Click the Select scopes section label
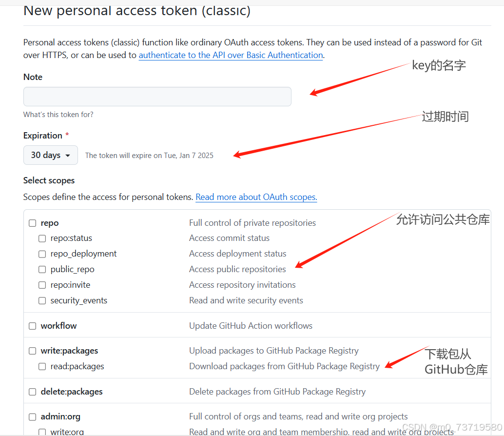504x436 pixels. [x=49, y=180]
